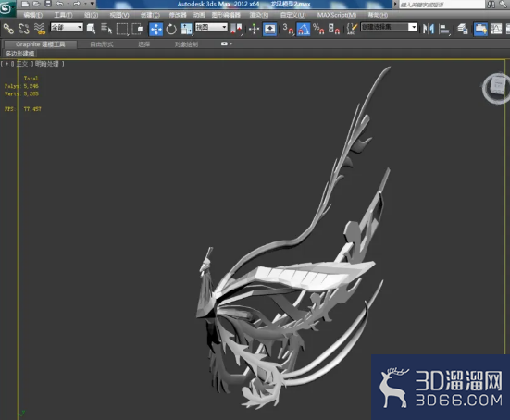Open the MAXScript(M) menu
Screen dimensions: 510x420
click(337, 15)
